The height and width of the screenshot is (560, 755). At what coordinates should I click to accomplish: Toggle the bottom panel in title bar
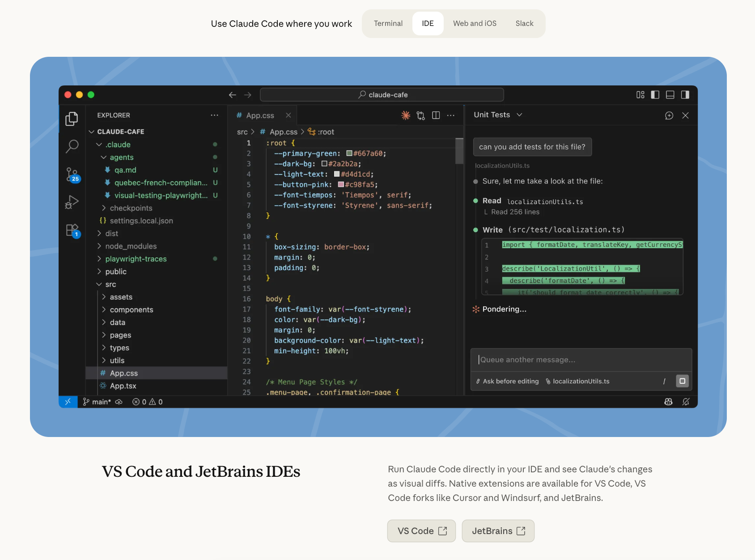(670, 95)
